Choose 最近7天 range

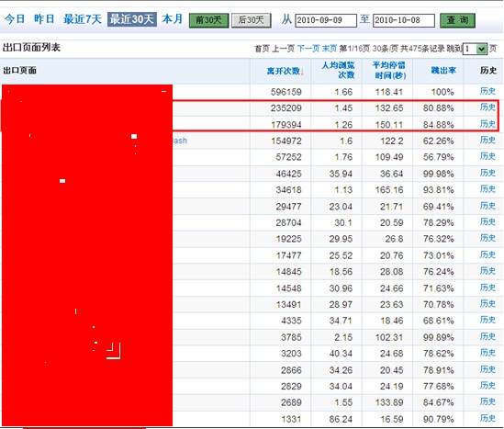pos(83,19)
